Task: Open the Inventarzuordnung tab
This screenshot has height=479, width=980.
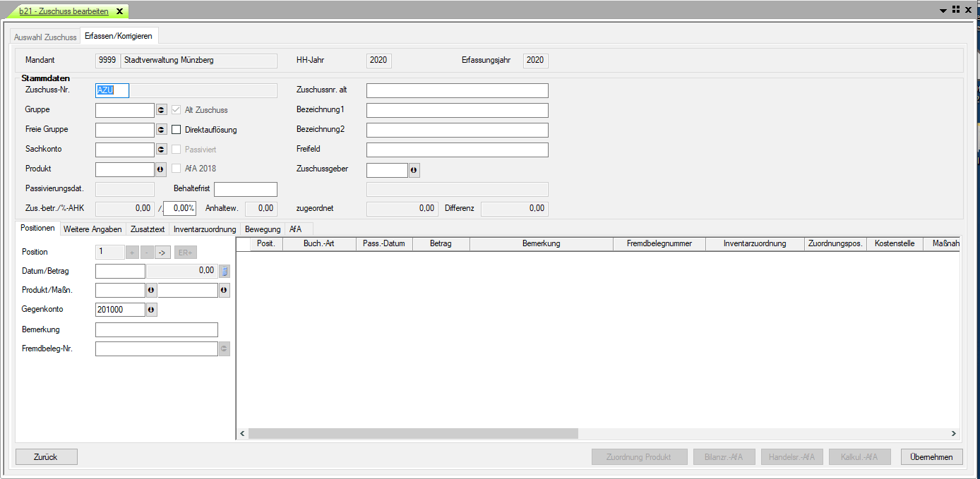Action: (205, 229)
